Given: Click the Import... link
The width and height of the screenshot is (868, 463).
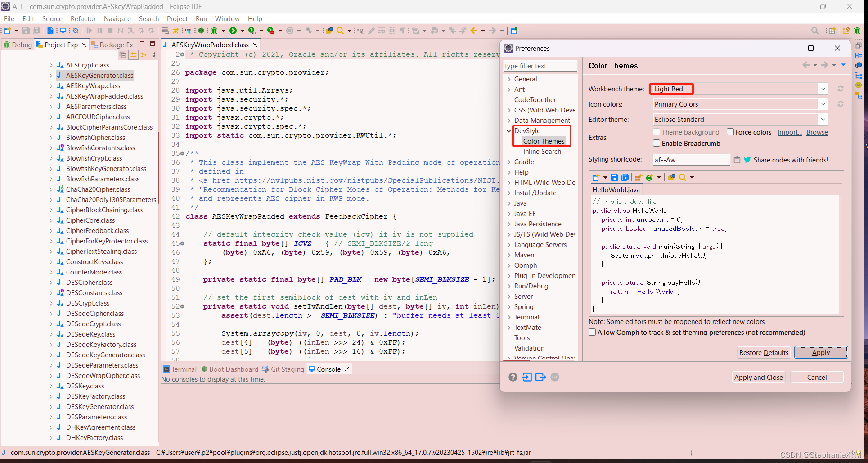Looking at the screenshot, I should (x=790, y=132).
